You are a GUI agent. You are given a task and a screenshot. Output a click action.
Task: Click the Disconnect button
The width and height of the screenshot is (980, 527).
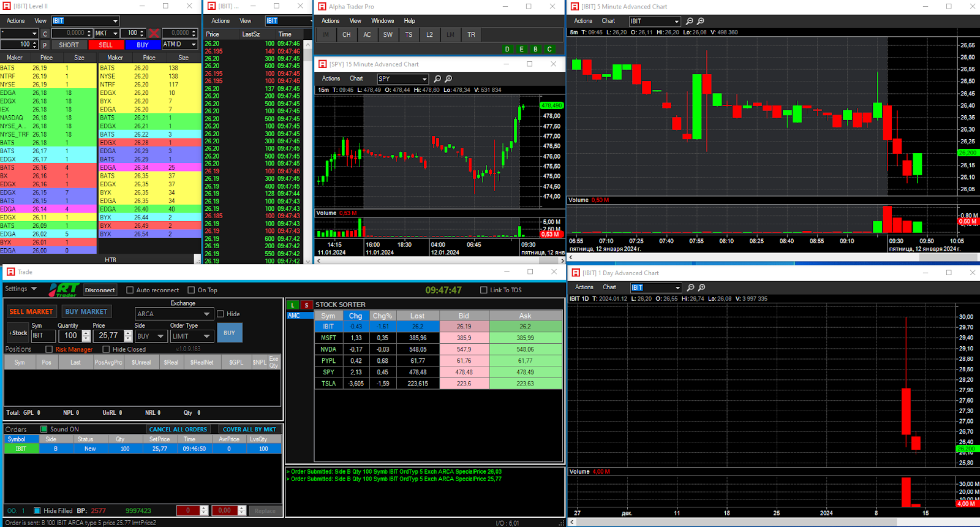(100, 290)
